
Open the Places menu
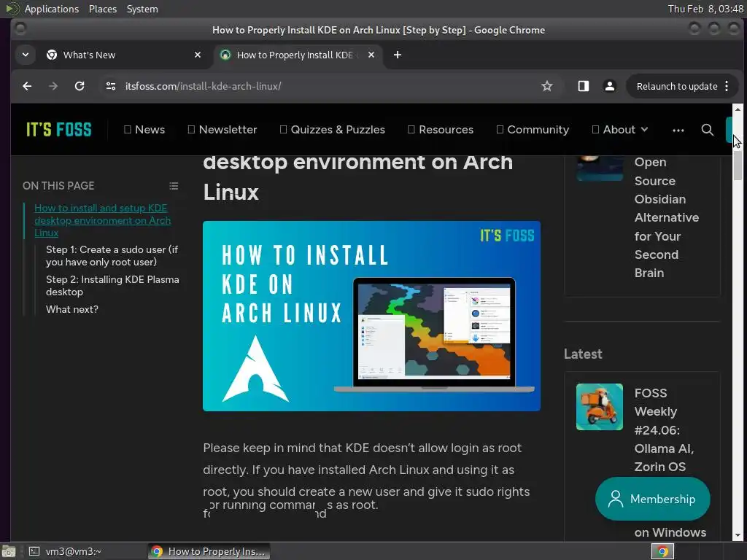click(x=102, y=9)
